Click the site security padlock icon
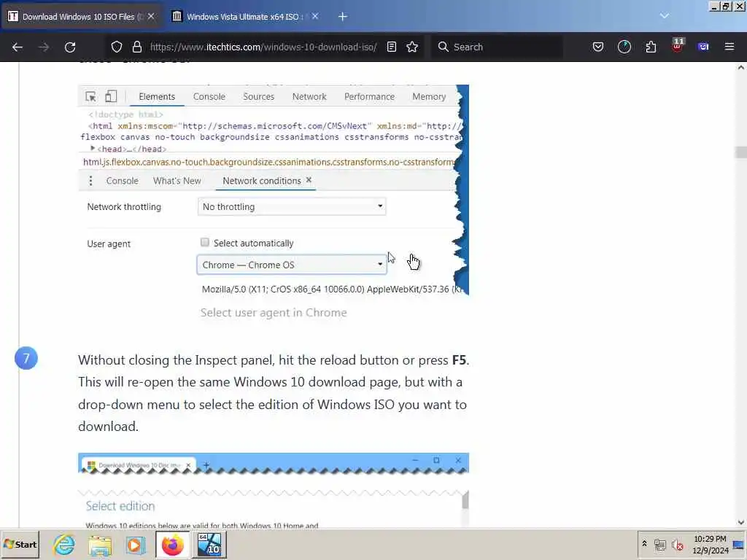 [137, 47]
